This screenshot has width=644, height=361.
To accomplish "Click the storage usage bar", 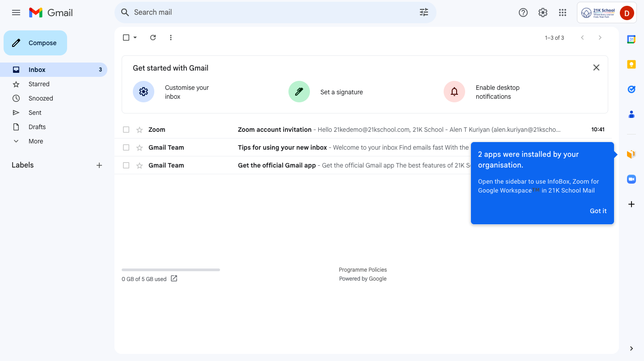I will pyautogui.click(x=170, y=270).
